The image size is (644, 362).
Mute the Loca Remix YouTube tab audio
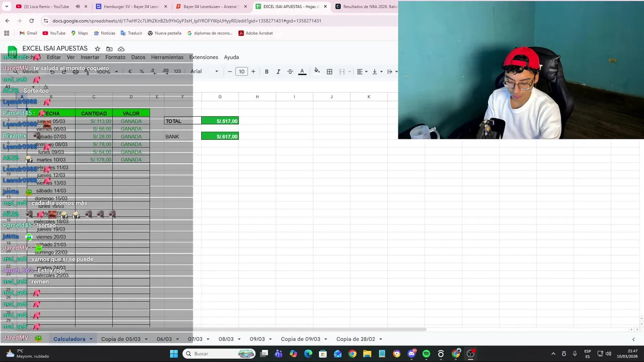[77, 7]
